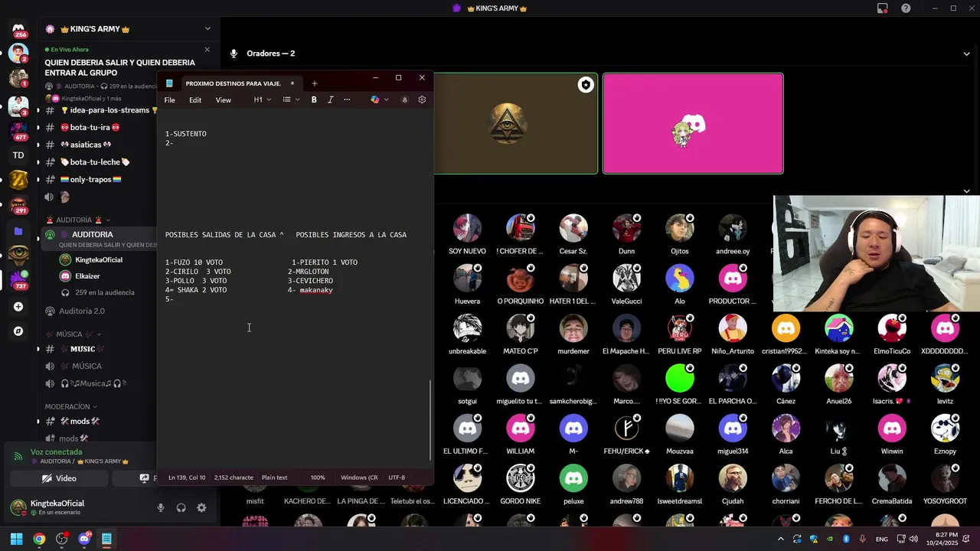980x551 pixels.
Task: Toggle italic formatting in Notepad
Action: 330,99
